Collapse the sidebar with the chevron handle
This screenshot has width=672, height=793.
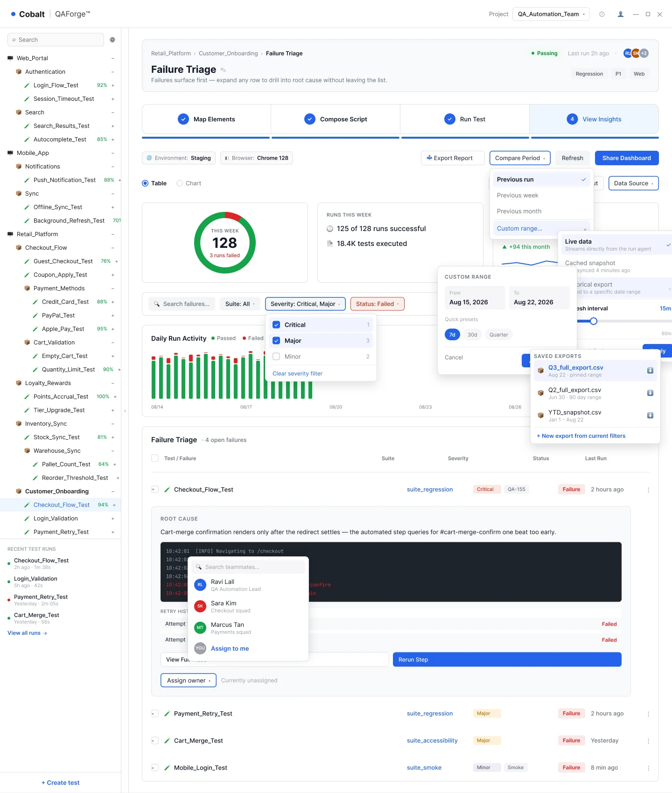[125, 411]
